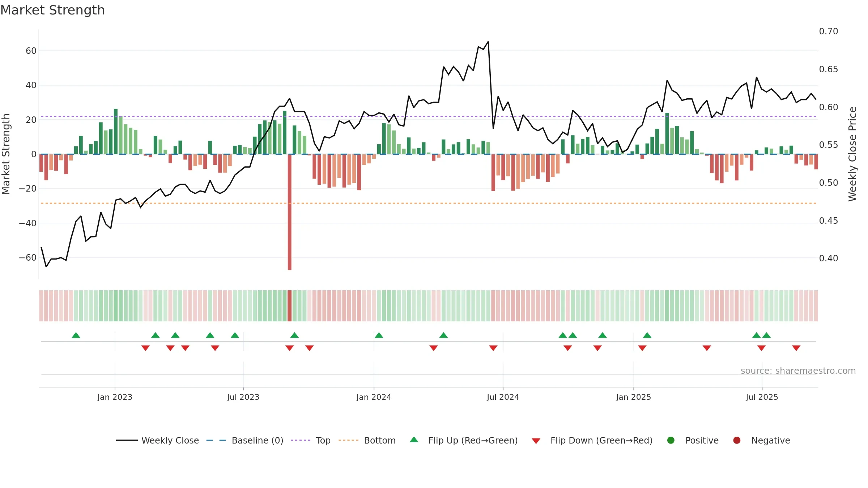868x488 pixels.
Task: Toggle the Flip Down (Green→Red) legend label
Action: click(x=601, y=440)
